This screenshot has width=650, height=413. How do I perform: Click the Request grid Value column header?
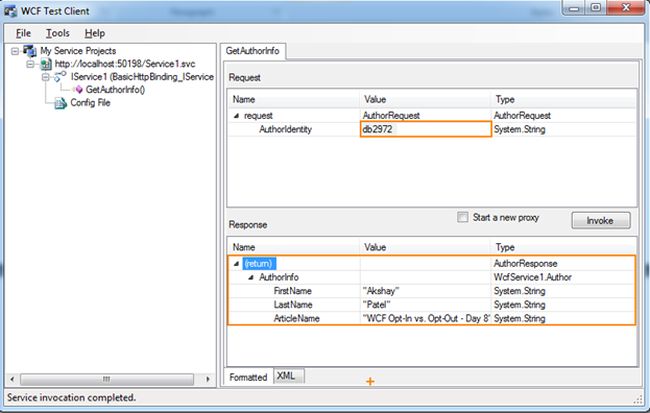click(425, 100)
